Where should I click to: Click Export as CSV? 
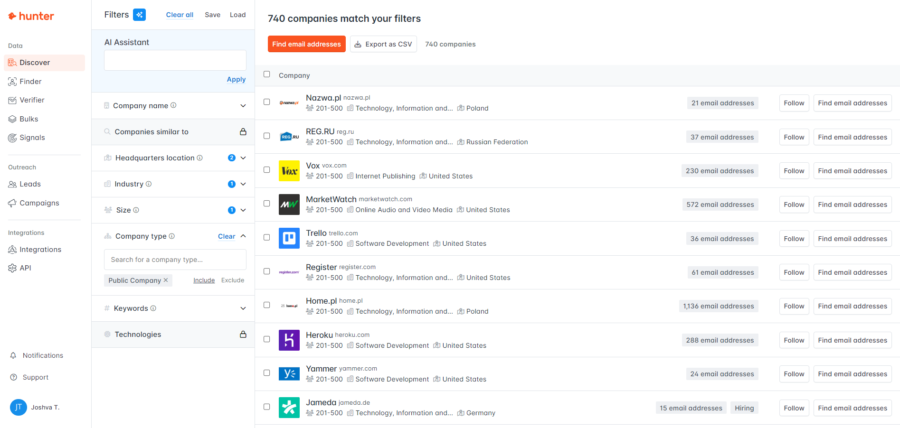point(383,44)
